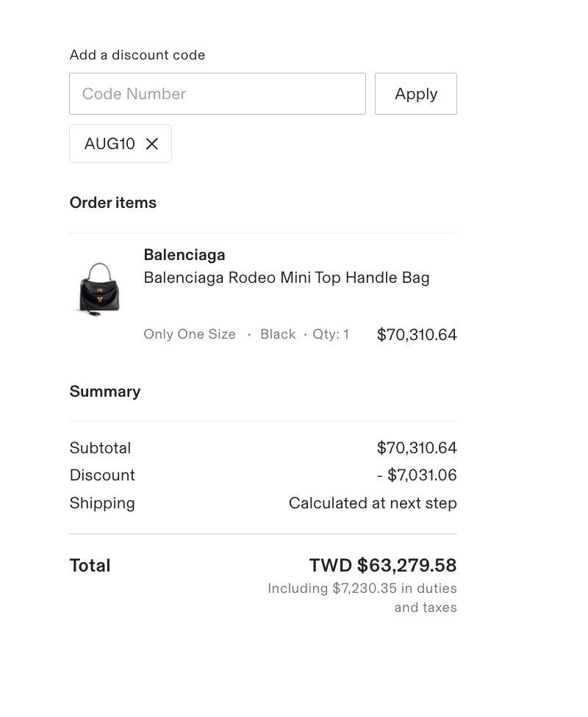Open Balenciaga Rodeo Mini Top Handle Bag title
This screenshot has width=588, height=717.
coord(287,278)
